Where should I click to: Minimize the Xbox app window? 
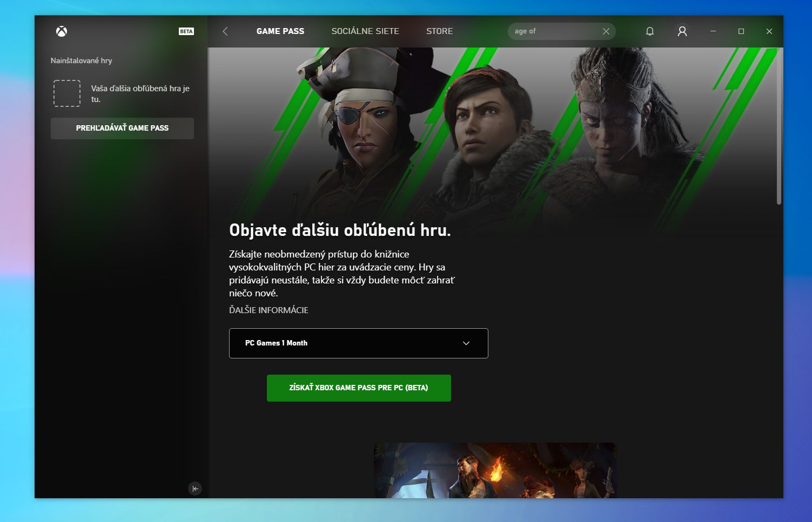click(713, 31)
